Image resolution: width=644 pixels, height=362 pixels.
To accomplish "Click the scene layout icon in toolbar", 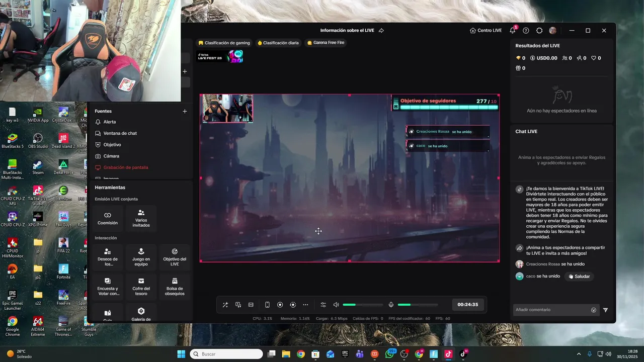I will [x=251, y=305].
